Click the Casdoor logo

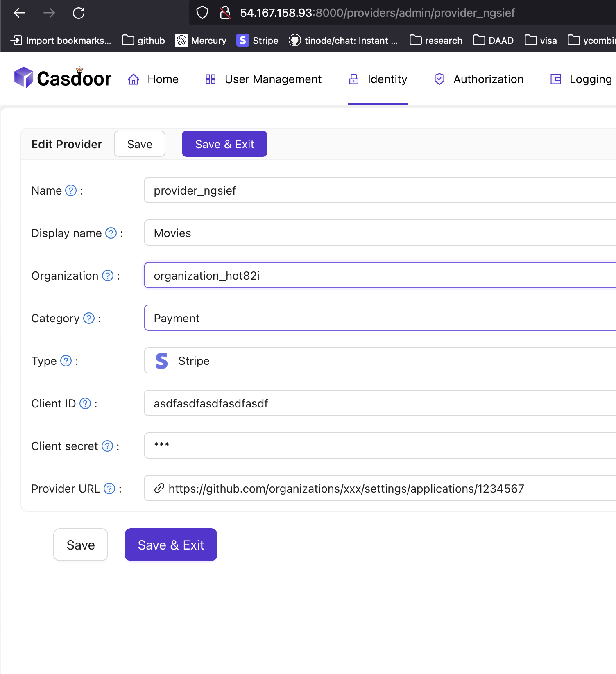[x=63, y=78]
